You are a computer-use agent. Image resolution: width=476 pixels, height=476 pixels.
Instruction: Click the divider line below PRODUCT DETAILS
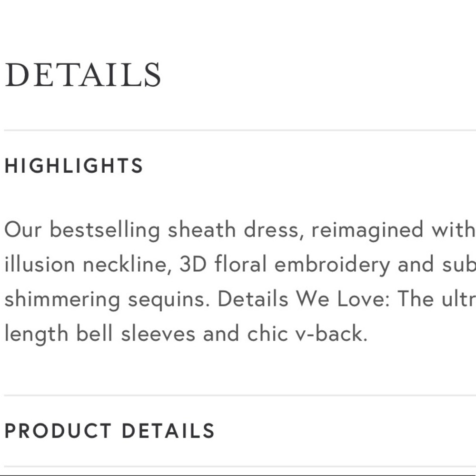240,466
